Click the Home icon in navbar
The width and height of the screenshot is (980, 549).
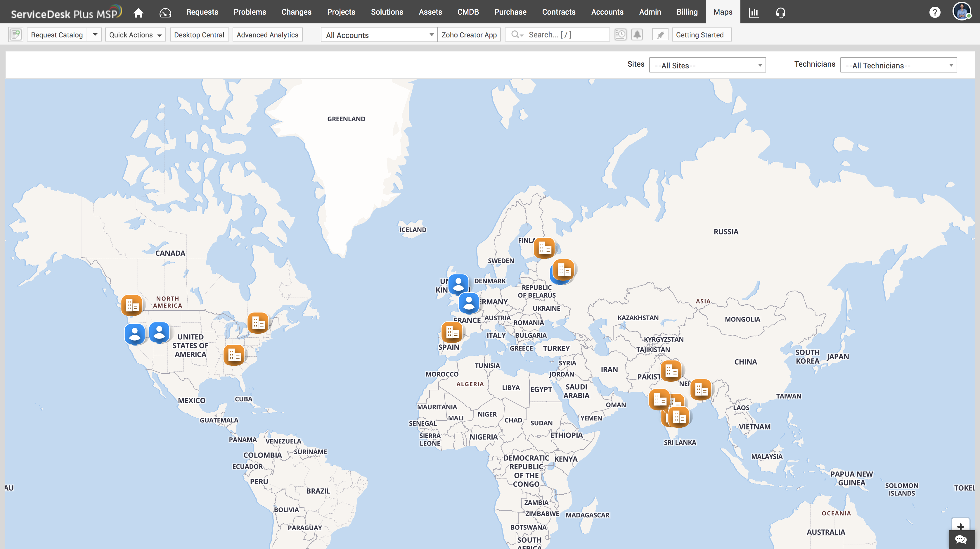(x=138, y=13)
